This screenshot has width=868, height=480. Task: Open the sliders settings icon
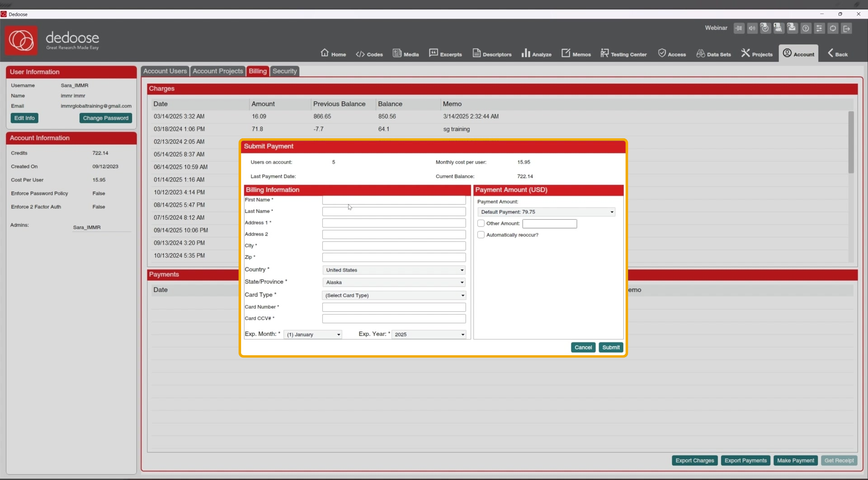(819, 28)
